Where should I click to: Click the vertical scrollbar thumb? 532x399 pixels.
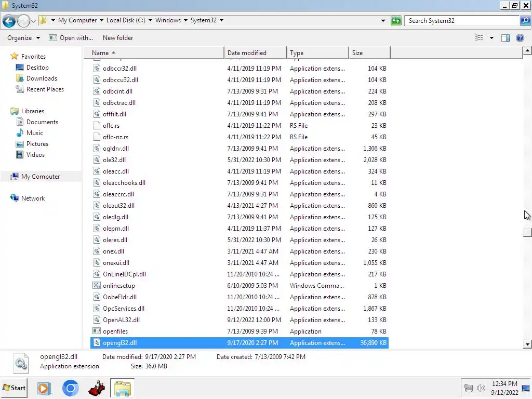point(527,232)
